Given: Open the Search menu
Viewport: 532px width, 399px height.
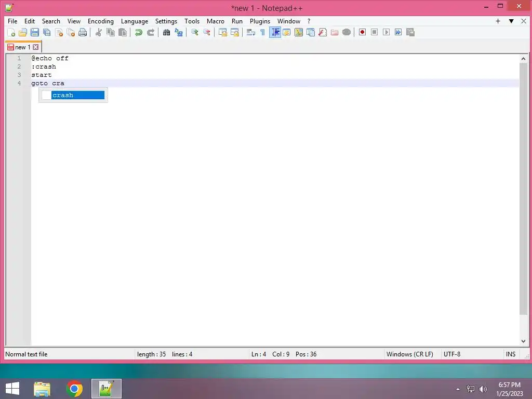Looking at the screenshot, I should pyautogui.click(x=51, y=21).
